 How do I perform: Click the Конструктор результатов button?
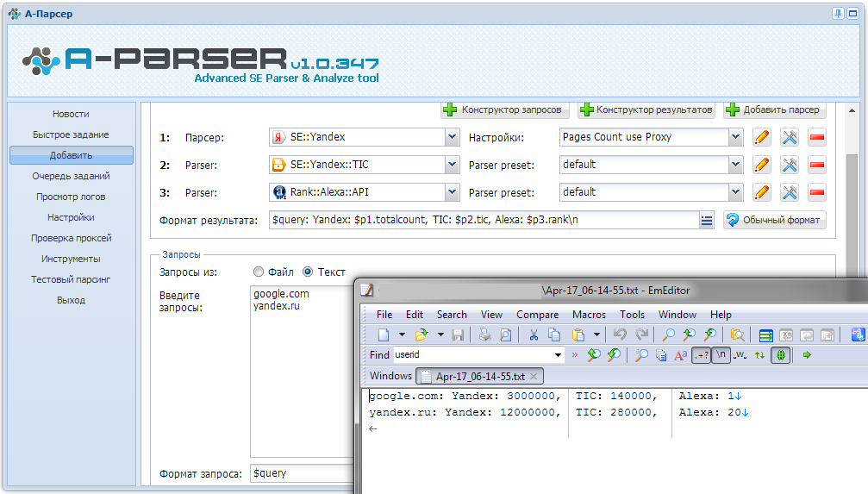pyautogui.click(x=646, y=109)
